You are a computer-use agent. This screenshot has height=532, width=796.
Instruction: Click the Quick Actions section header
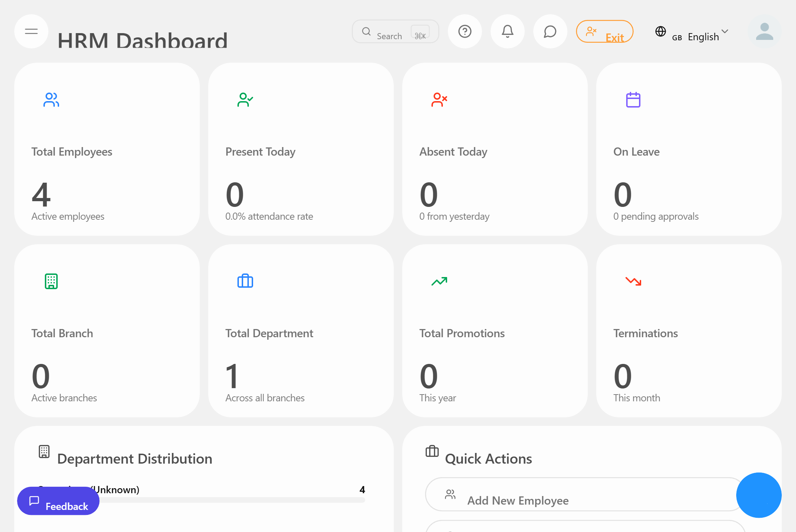click(x=488, y=458)
